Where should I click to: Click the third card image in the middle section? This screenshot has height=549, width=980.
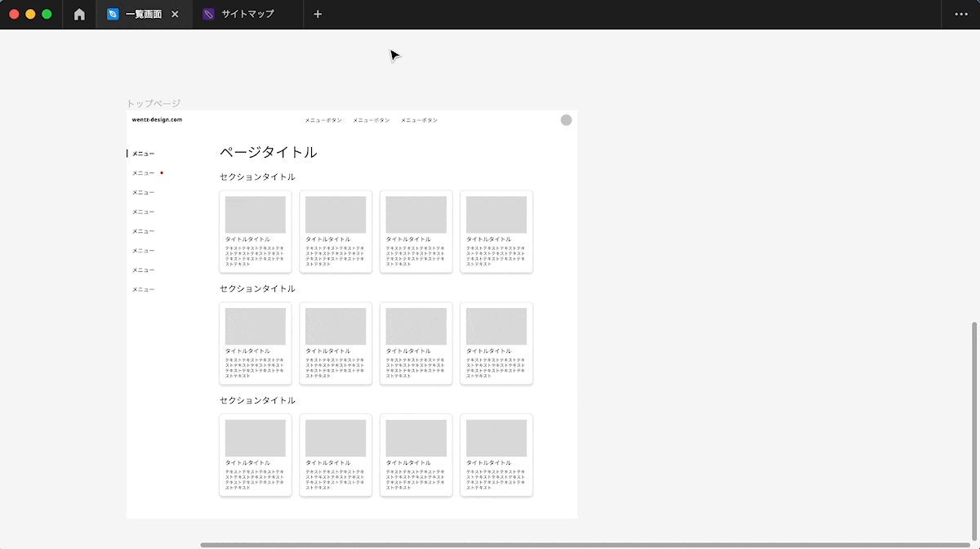point(416,324)
